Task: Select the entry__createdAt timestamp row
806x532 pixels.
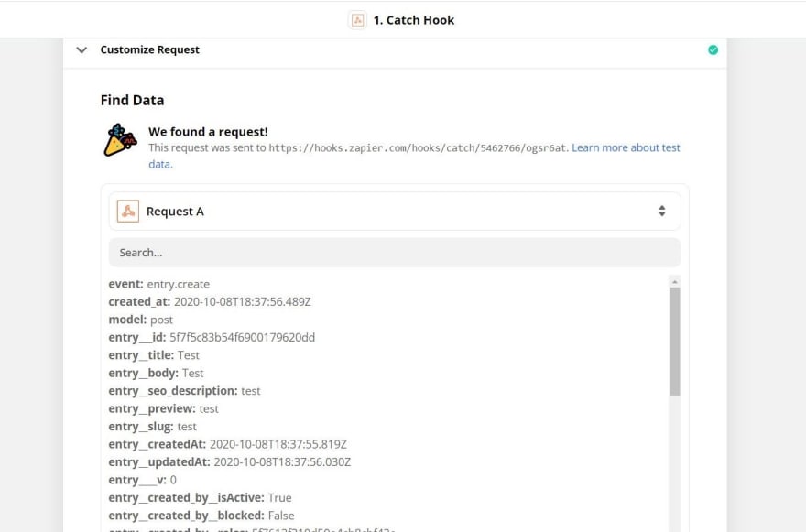Action: click(228, 444)
